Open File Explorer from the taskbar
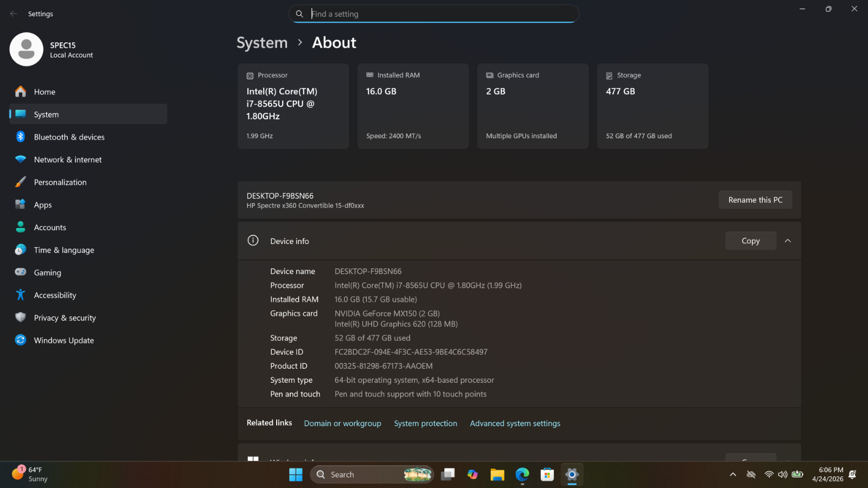The image size is (868, 488). [497, 474]
